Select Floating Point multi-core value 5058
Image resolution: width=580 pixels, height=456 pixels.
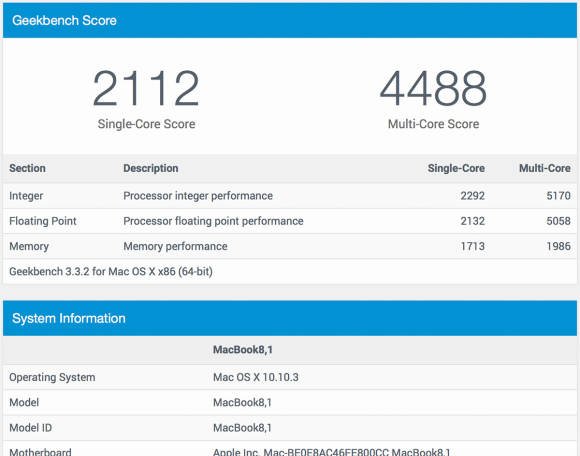click(559, 221)
